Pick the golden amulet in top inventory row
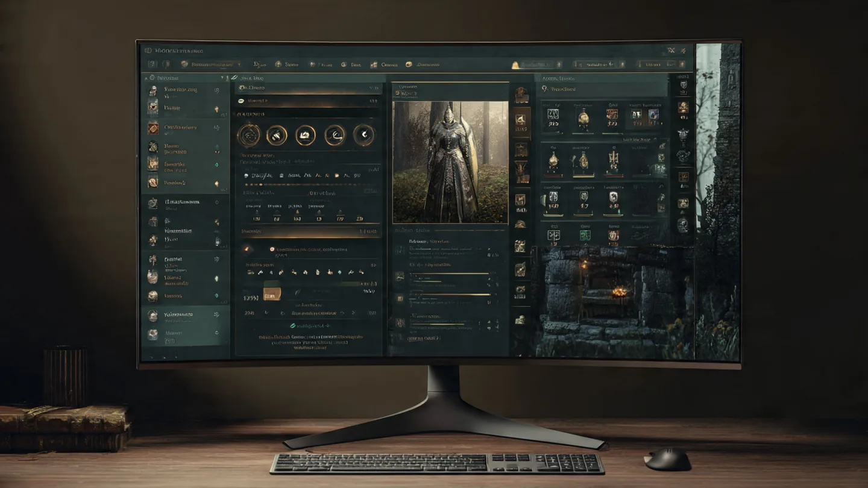The width and height of the screenshot is (868, 488). pyautogui.click(x=583, y=117)
